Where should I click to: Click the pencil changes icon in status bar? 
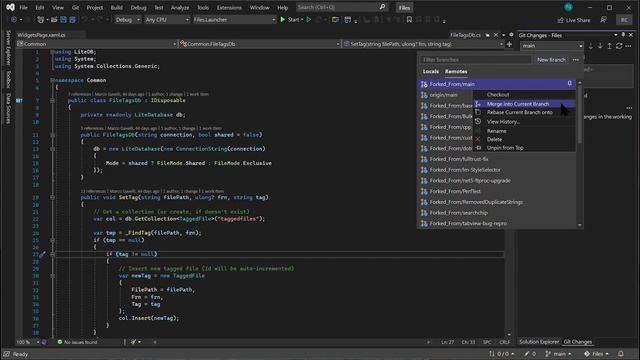pos(527,353)
